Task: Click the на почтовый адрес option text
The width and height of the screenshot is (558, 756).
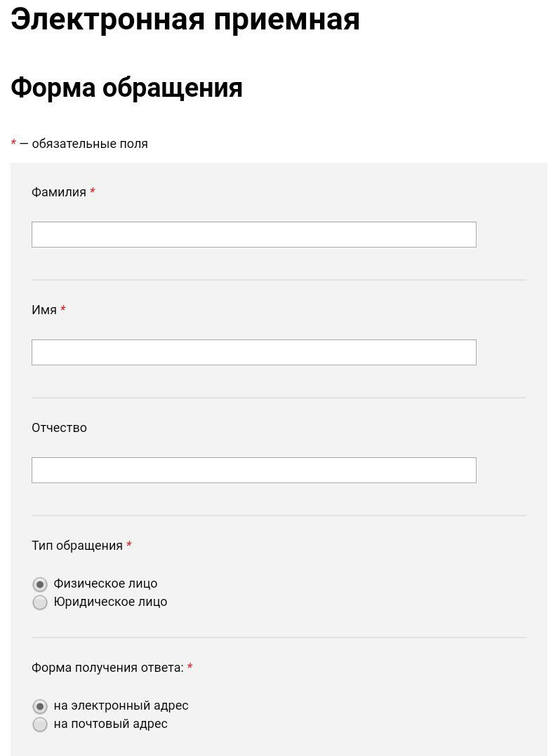Action: pos(110,724)
